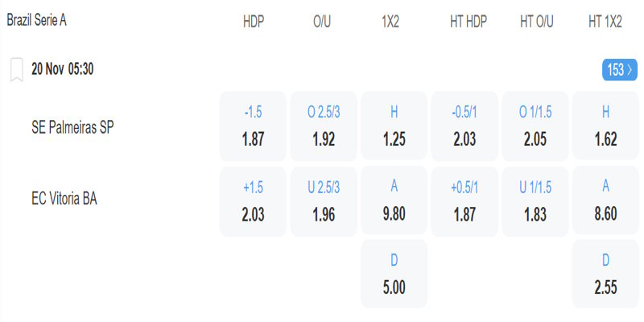Choose half-time handicap +0.5/1 at 1.87
The image size is (644, 322).
click(464, 201)
